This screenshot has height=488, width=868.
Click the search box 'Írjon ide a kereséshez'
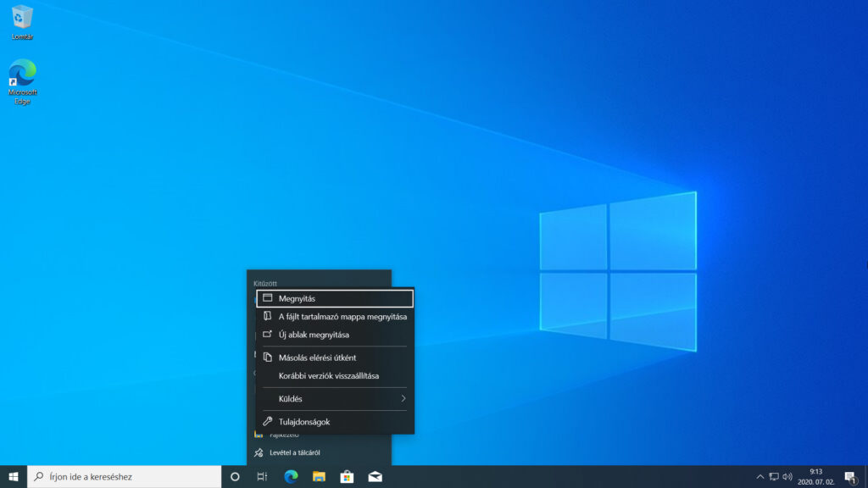125,476
